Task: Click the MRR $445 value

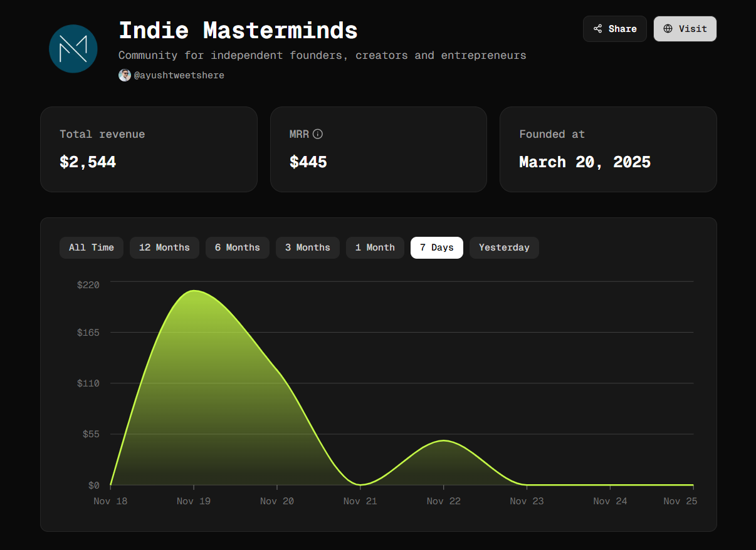Action: pyautogui.click(x=308, y=162)
